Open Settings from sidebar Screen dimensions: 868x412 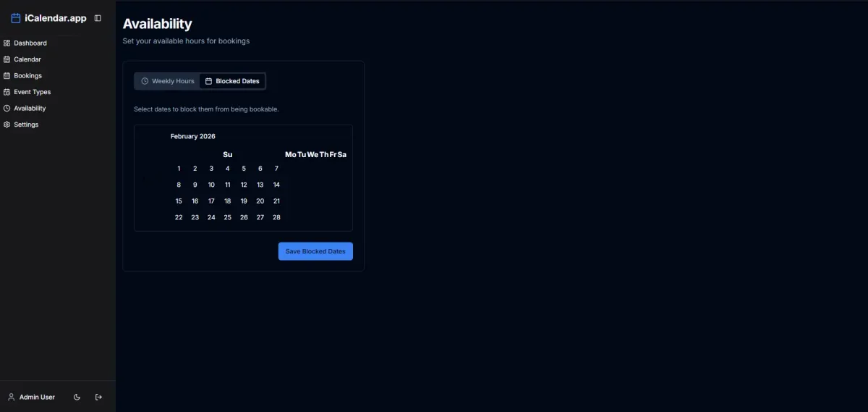[26, 125]
